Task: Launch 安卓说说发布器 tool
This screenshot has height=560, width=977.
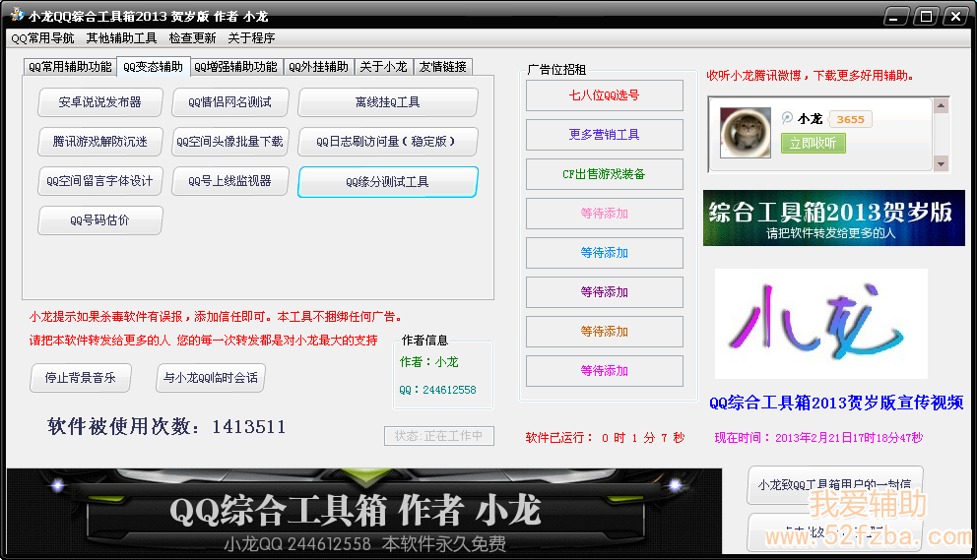Action: (x=100, y=102)
